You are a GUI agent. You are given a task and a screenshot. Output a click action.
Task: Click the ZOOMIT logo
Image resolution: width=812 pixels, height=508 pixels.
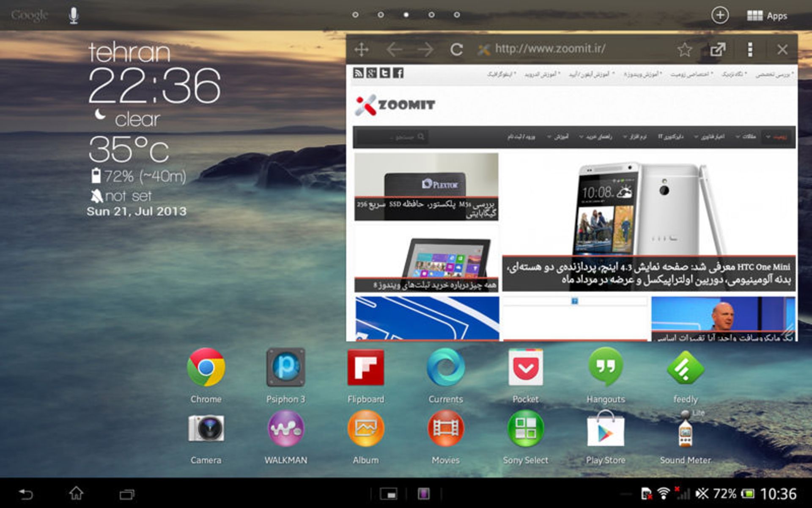tap(395, 105)
